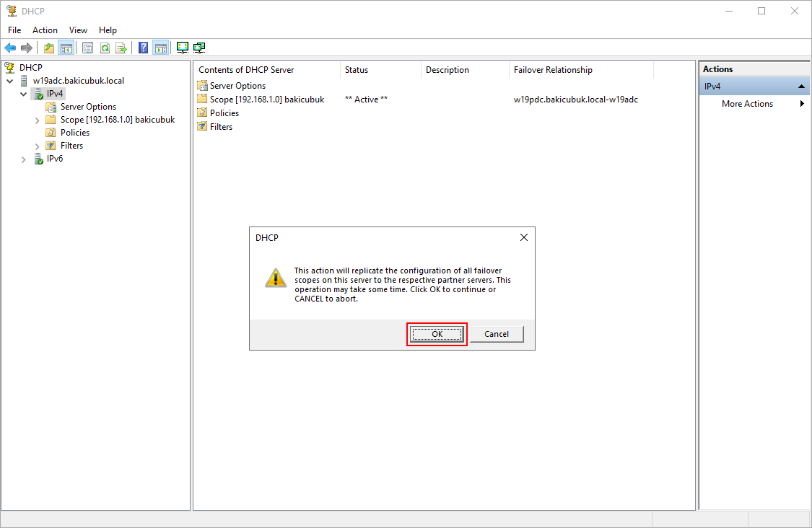
Task: Click the dual monitor network icon in toolbar
Action: [199, 48]
